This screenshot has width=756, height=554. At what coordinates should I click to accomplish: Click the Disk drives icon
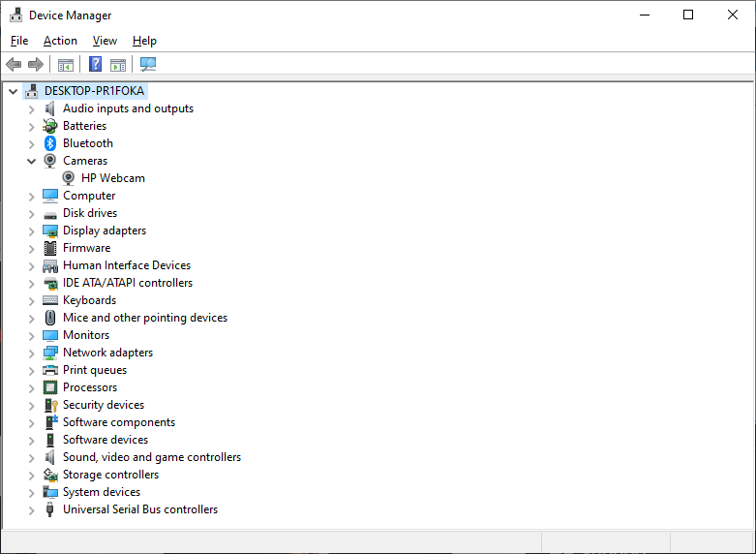(50, 215)
